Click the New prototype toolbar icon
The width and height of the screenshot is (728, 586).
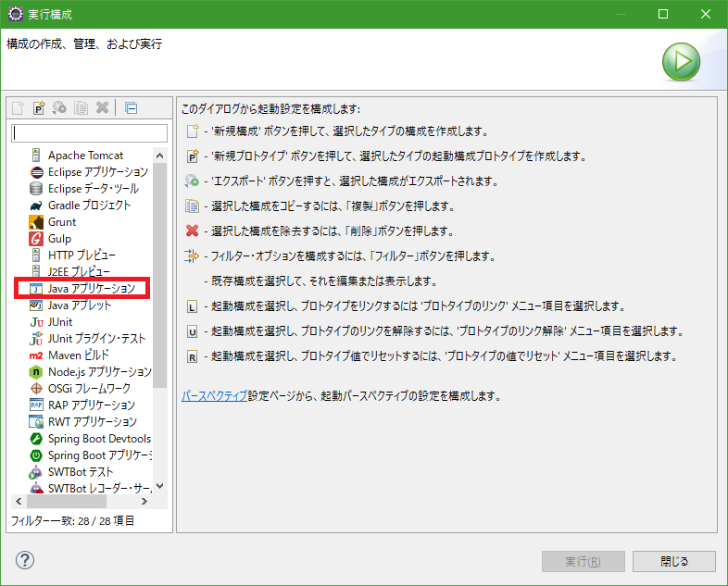point(39,108)
